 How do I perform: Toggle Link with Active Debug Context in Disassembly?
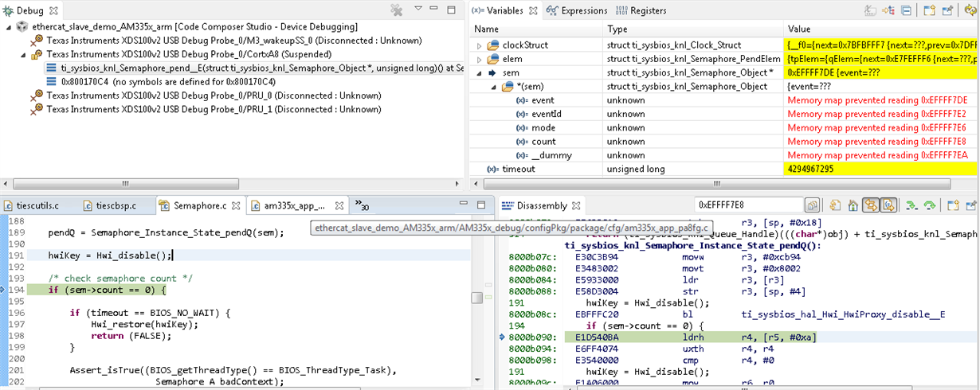[x=870, y=205]
